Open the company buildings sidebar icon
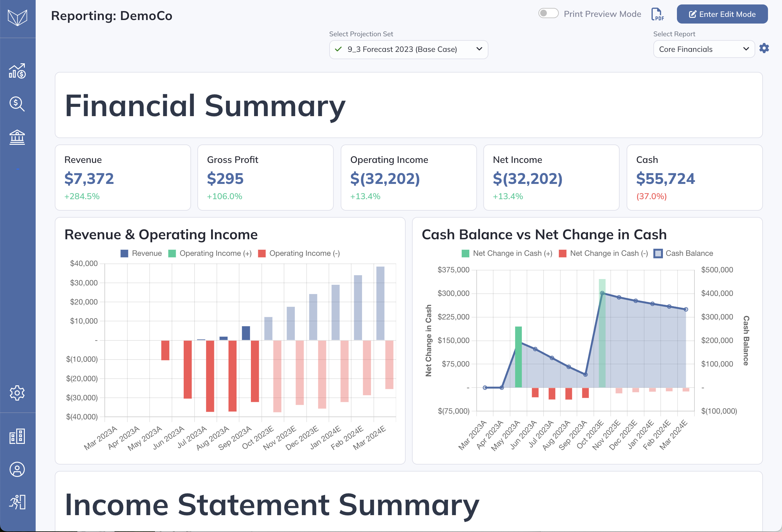Viewport: 782px width, 532px height. click(17, 436)
